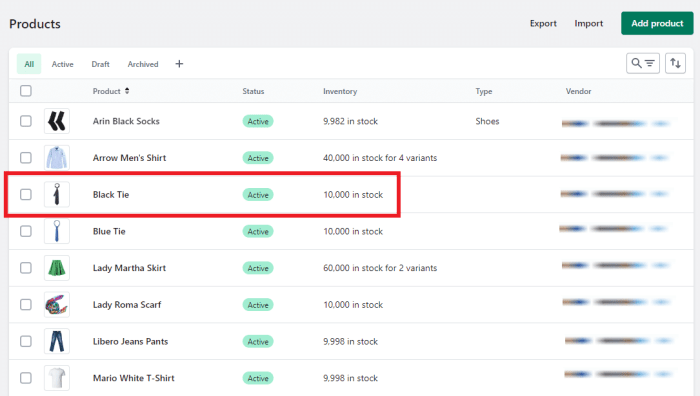Open the search and filter button
Image resolution: width=700 pixels, height=396 pixels.
coord(642,63)
